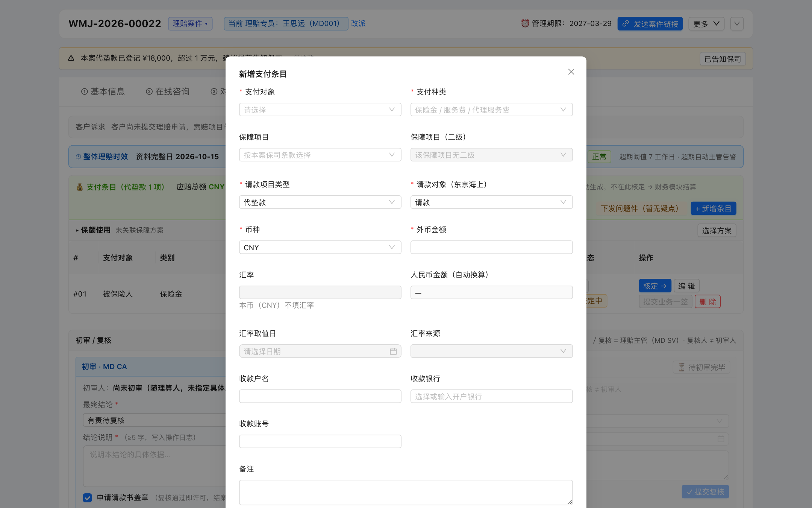Open the 理赔案件 type dropdown
Screen dimensions: 812x508
(x=190, y=24)
